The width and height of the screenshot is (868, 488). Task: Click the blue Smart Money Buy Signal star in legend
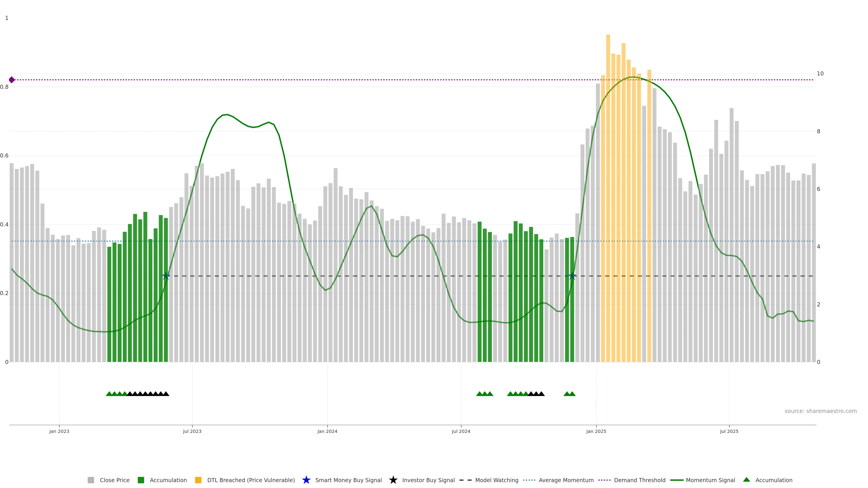click(306, 480)
